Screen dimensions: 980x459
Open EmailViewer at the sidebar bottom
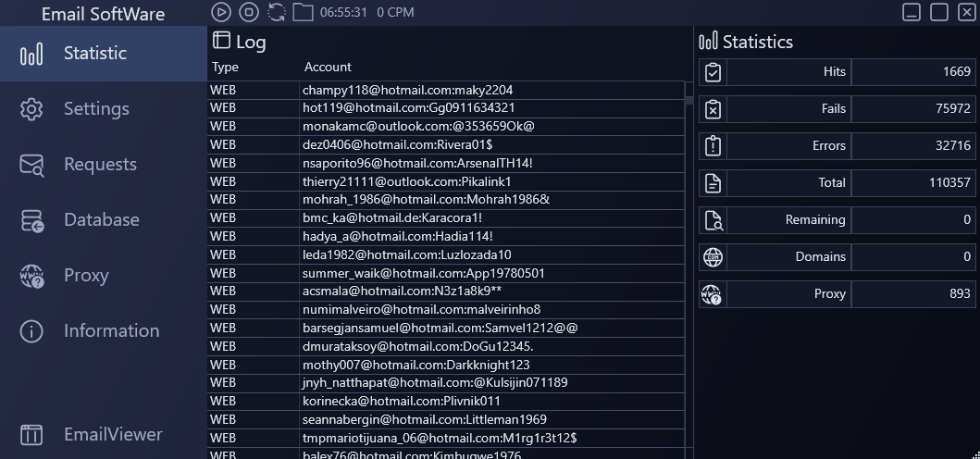112,434
